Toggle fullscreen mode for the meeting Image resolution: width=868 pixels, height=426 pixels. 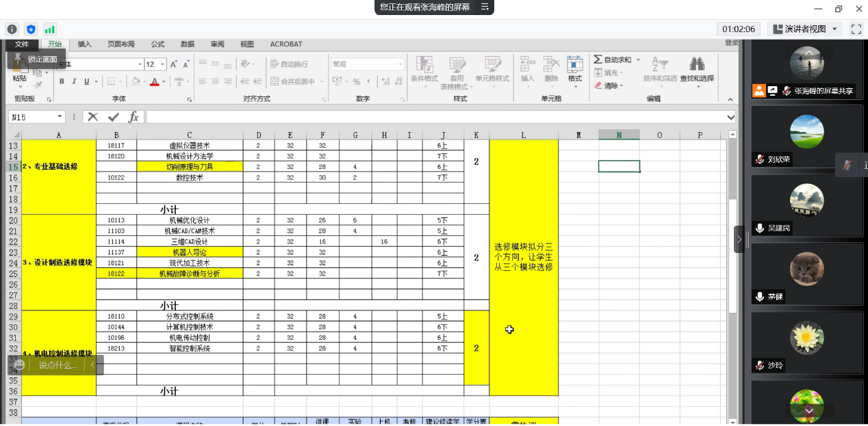tap(856, 29)
